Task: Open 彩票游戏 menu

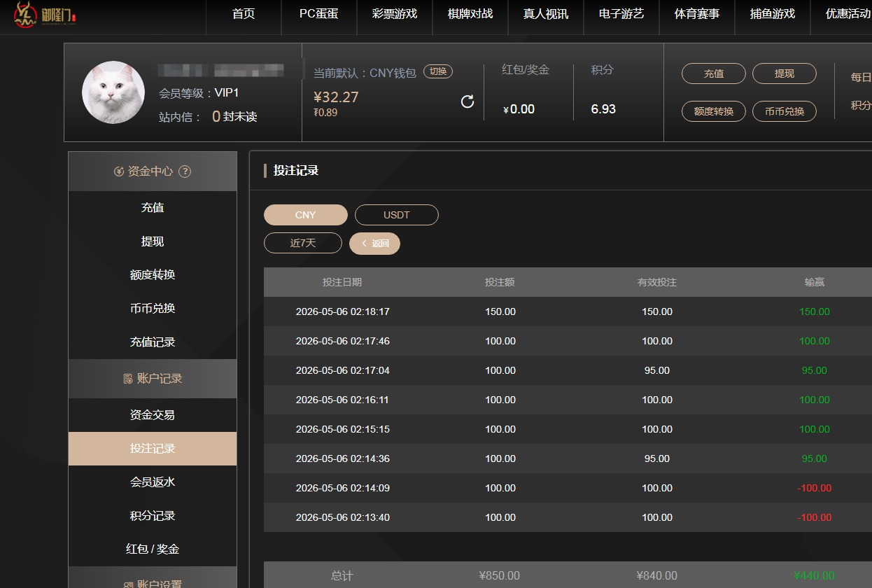Action: tap(395, 14)
